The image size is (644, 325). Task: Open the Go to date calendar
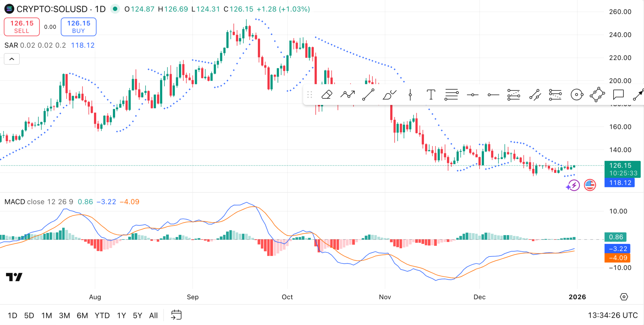click(176, 315)
